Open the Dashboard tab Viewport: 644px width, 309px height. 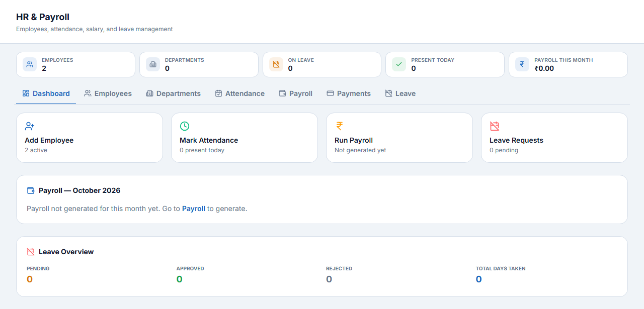pyautogui.click(x=46, y=93)
